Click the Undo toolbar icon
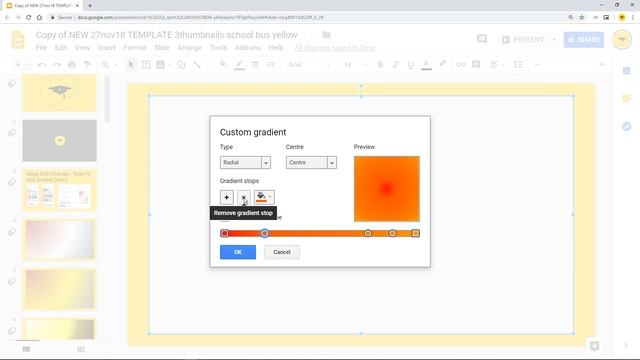The height and width of the screenshot is (360, 640). (41, 64)
